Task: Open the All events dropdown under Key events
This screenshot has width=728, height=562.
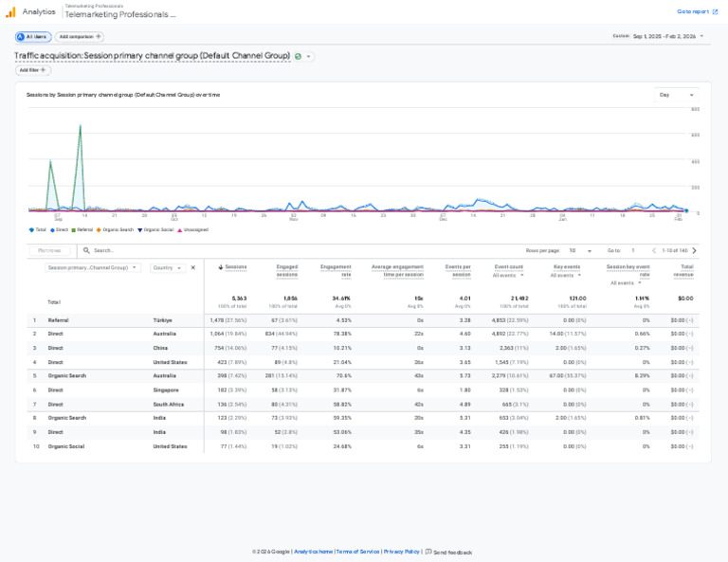Action: (566, 276)
